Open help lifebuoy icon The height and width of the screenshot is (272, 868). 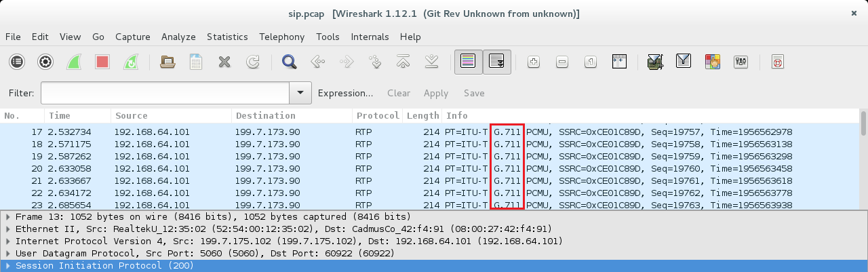(x=778, y=62)
